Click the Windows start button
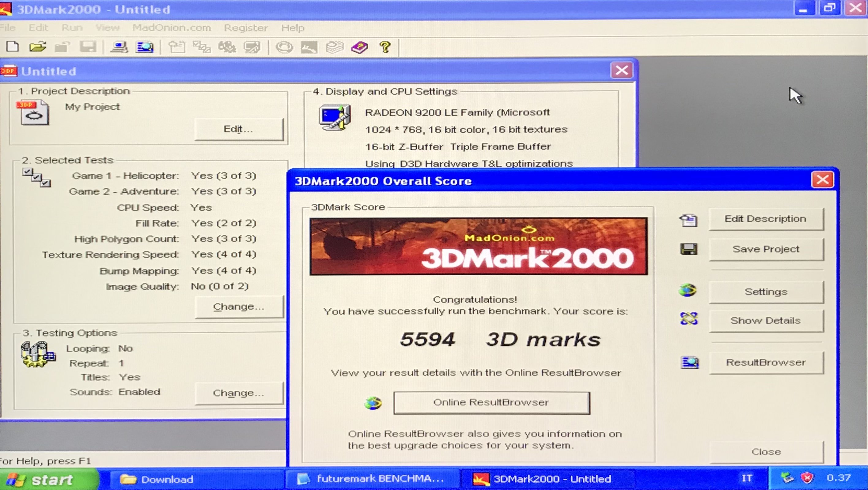The width and height of the screenshot is (868, 490). click(x=49, y=479)
